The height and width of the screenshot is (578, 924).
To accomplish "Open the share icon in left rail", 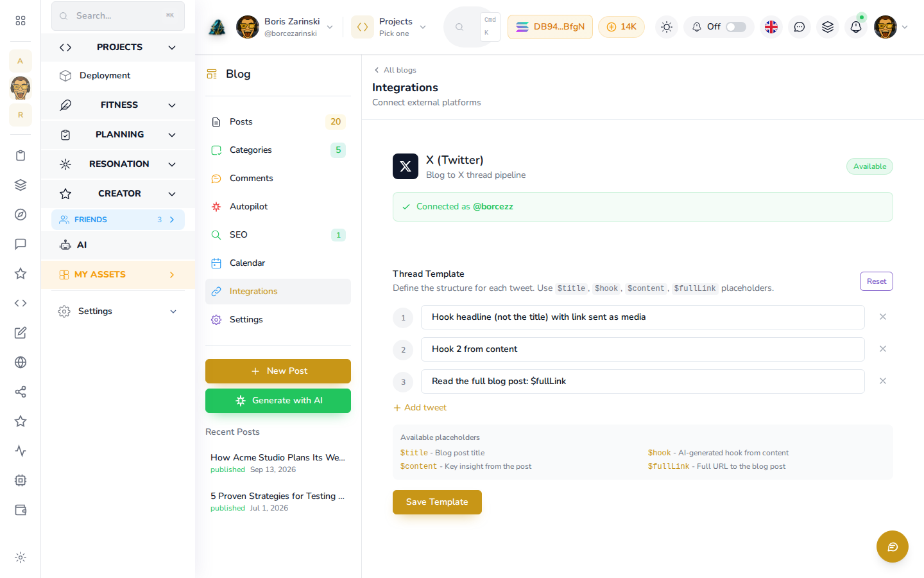I will pos(21,392).
